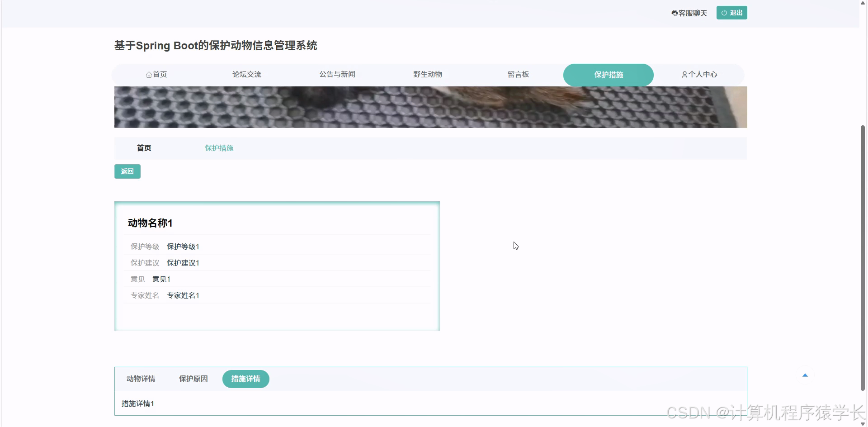Open the 公告与新闻 navigation item
The image size is (868, 427).
(337, 74)
